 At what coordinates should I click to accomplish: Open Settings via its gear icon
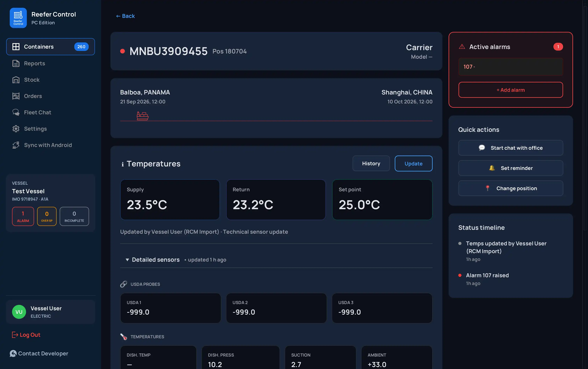click(x=16, y=129)
